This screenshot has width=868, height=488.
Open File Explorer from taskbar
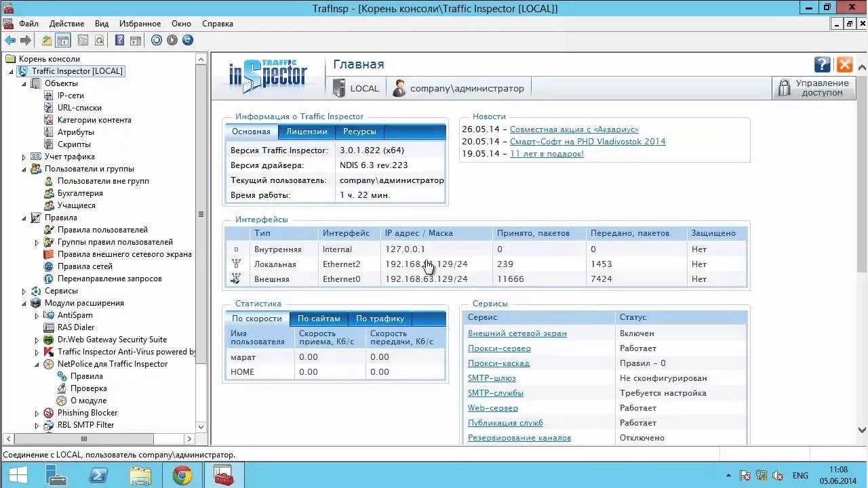point(140,476)
